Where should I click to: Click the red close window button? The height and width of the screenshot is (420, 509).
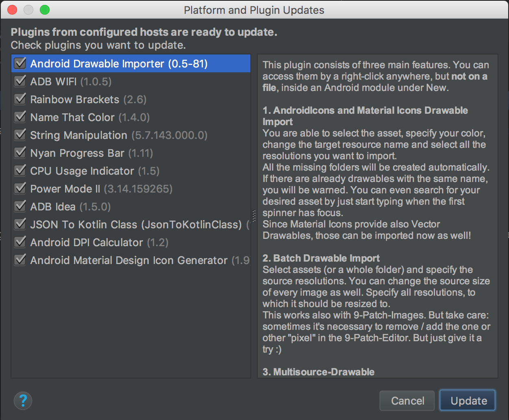[12, 10]
